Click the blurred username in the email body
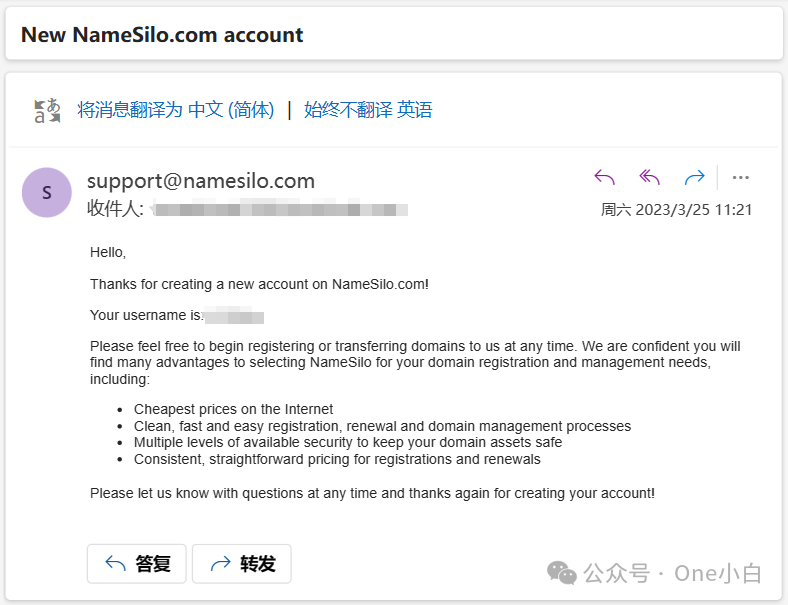 (234, 316)
